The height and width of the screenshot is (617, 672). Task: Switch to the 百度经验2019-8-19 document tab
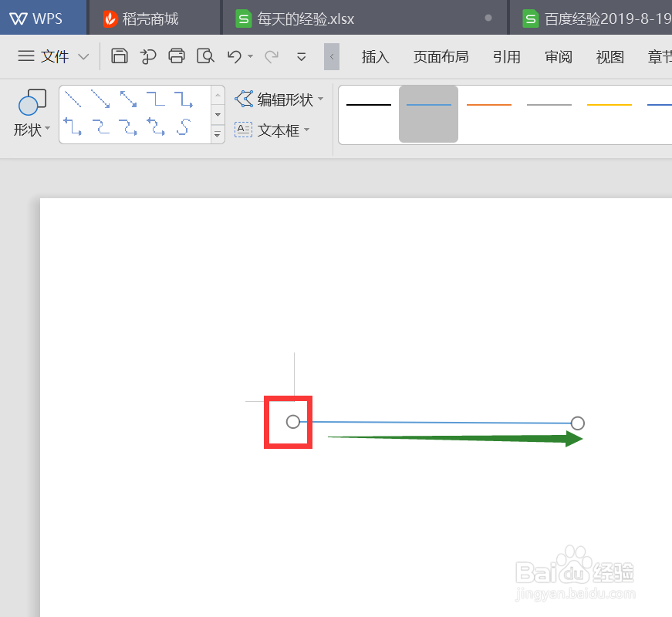[x=592, y=19]
